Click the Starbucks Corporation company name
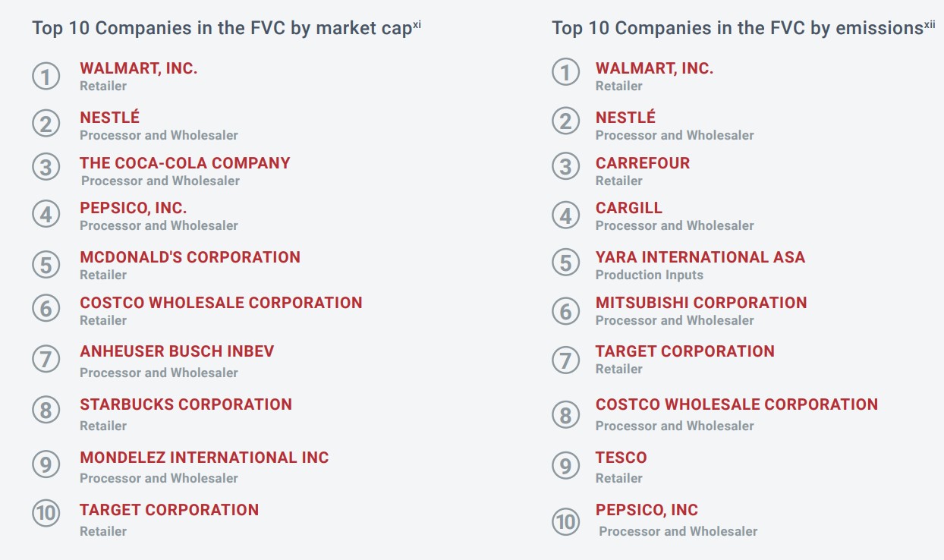The width and height of the screenshot is (944, 560). coord(186,404)
